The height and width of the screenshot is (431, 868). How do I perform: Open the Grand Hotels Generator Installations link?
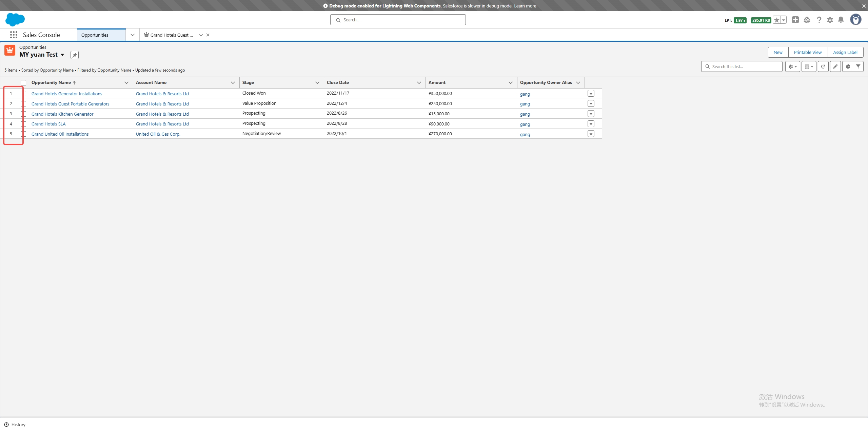(67, 94)
